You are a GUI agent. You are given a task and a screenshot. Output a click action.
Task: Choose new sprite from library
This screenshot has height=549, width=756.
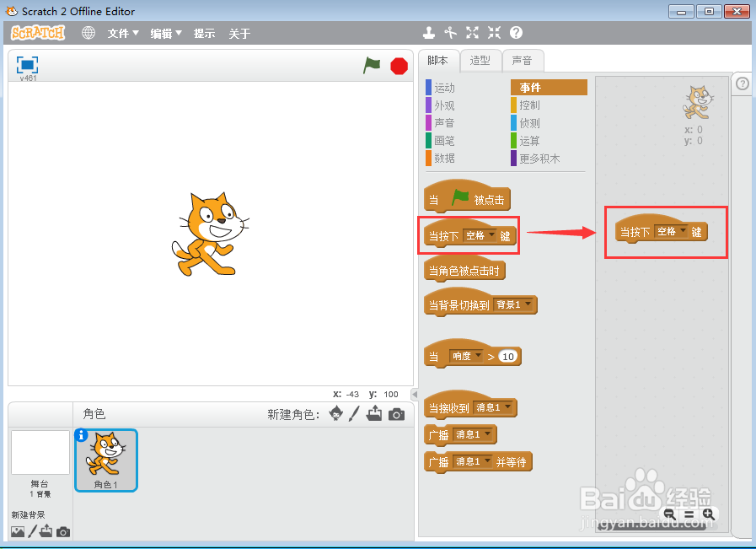[x=336, y=413]
